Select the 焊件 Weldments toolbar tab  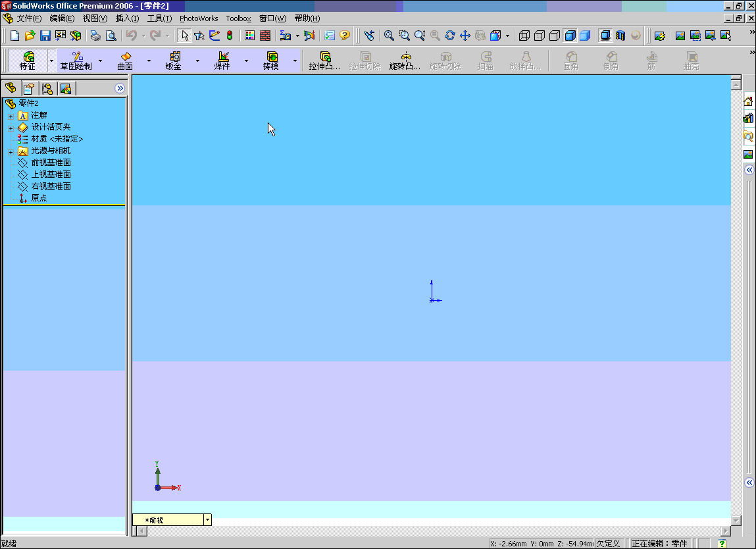point(222,61)
